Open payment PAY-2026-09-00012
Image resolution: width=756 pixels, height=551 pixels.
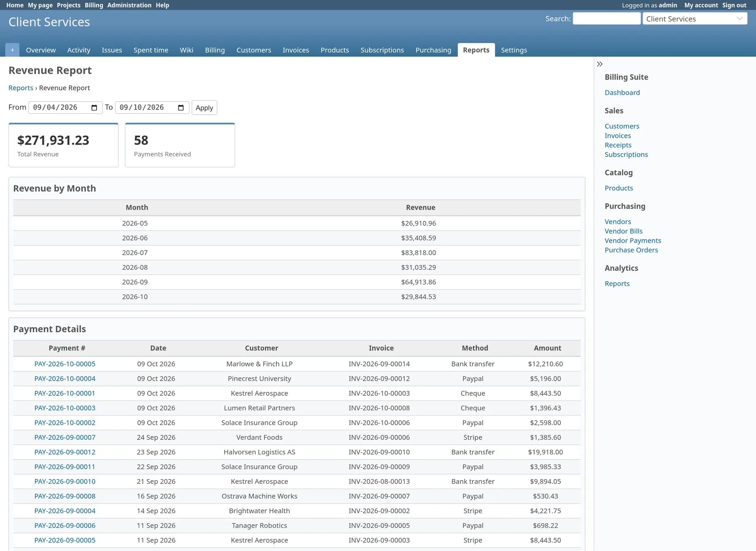pyautogui.click(x=65, y=452)
